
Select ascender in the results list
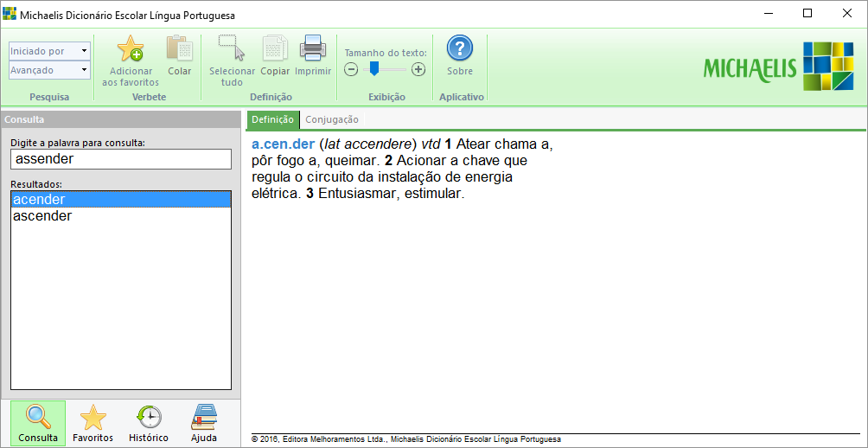(121, 216)
